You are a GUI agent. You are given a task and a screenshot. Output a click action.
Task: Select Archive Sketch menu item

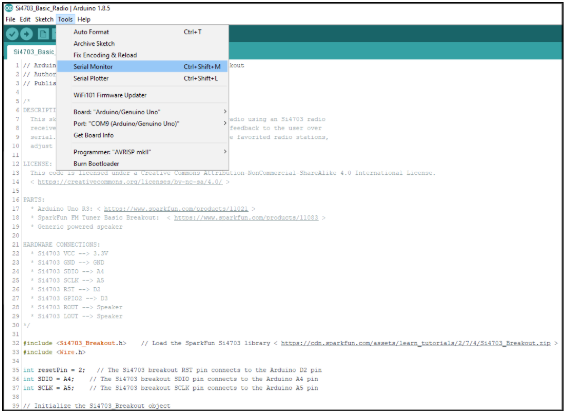tap(143, 43)
